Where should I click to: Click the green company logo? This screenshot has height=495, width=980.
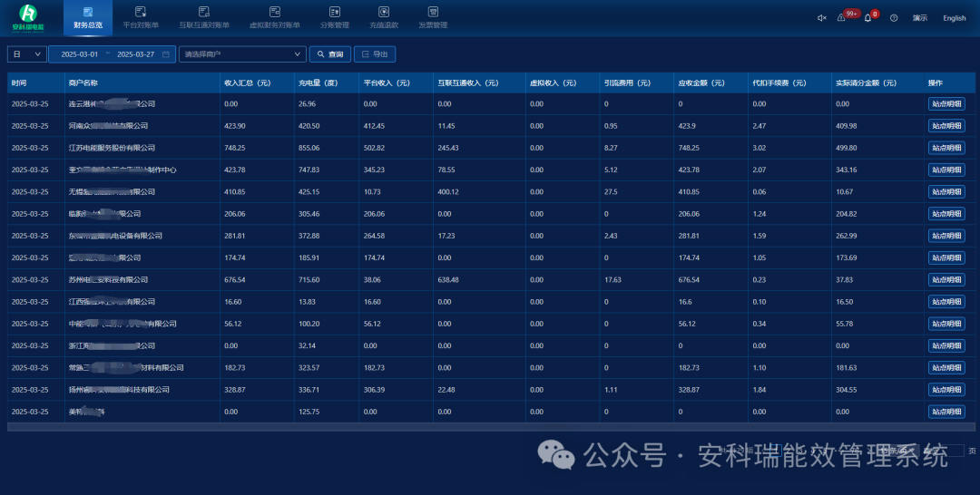coord(28,17)
